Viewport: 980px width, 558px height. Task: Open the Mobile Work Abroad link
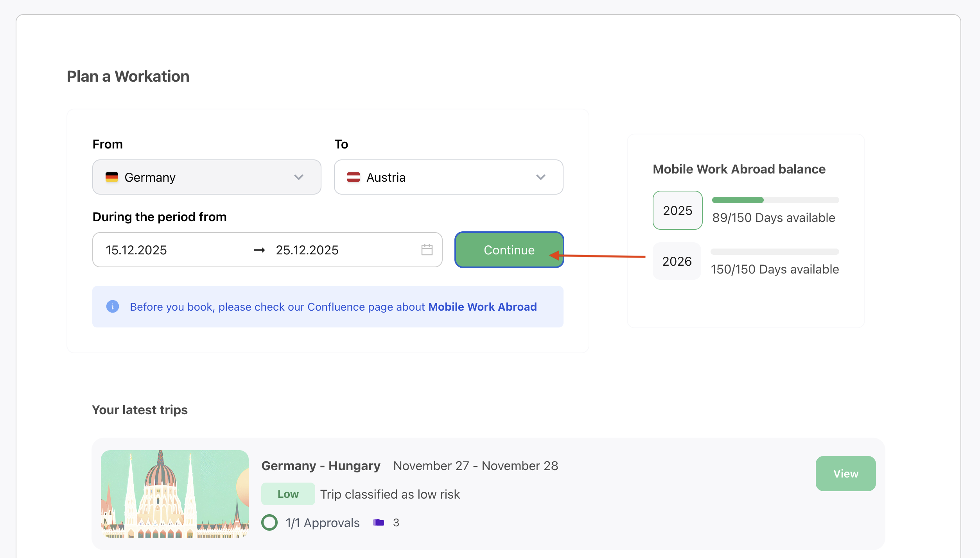point(482,307)
